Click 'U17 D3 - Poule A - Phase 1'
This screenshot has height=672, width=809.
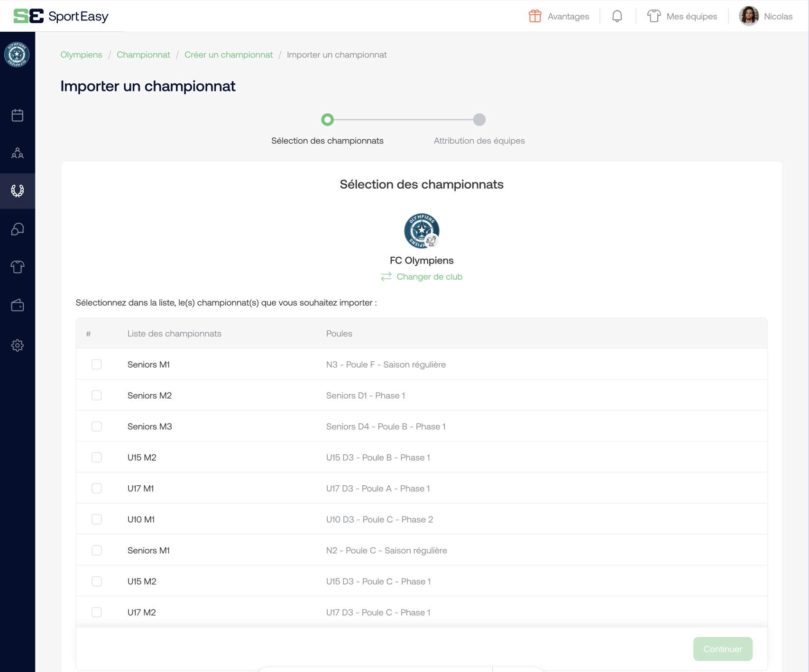(x=378, y=488)
